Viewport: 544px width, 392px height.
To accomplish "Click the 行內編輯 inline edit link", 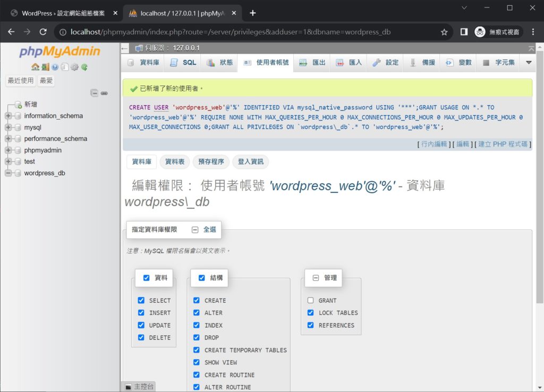I will pos(434,144).
